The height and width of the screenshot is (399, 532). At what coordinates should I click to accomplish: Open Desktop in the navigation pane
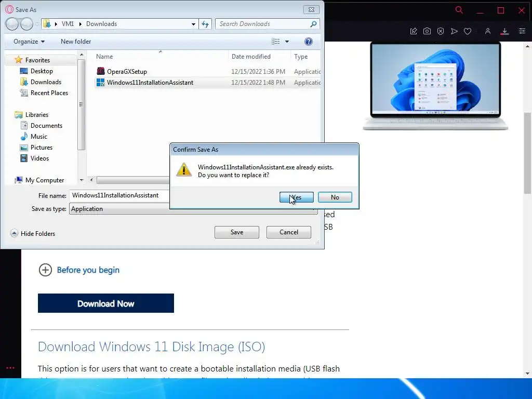coord(42,71)
